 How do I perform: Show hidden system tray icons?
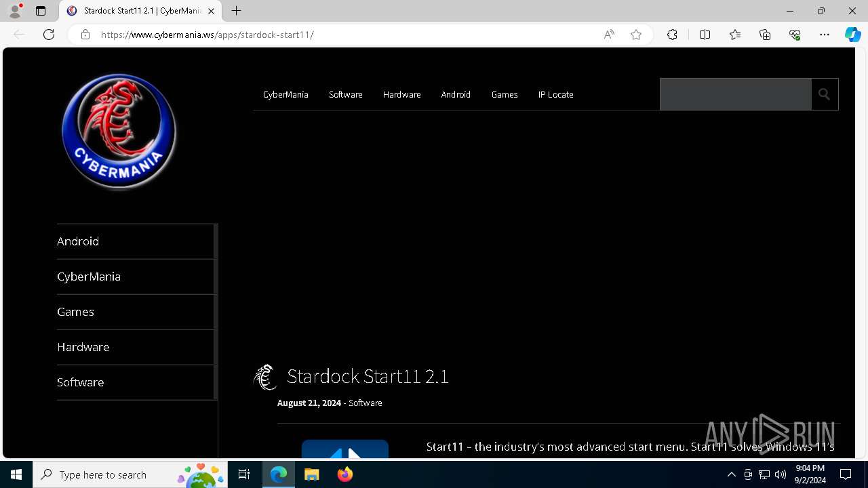pyautogui.click(x=731, y=474)
